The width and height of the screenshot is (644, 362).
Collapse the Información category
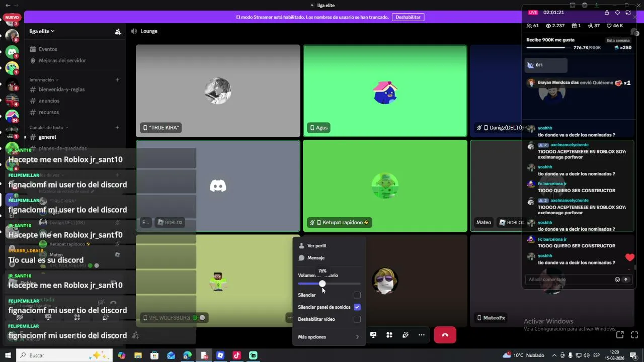click(x=44, y=80)
